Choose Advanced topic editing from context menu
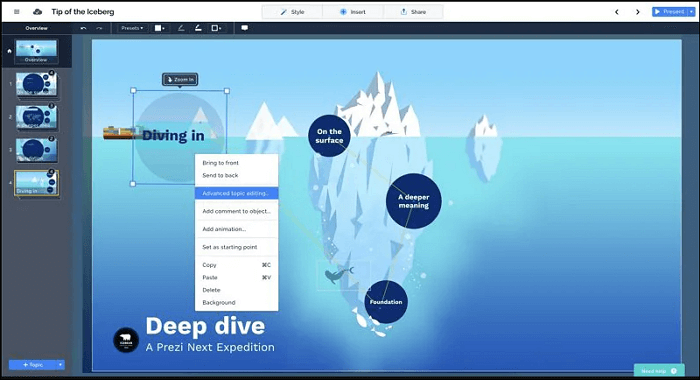700x380 pixels. [237, 193]
